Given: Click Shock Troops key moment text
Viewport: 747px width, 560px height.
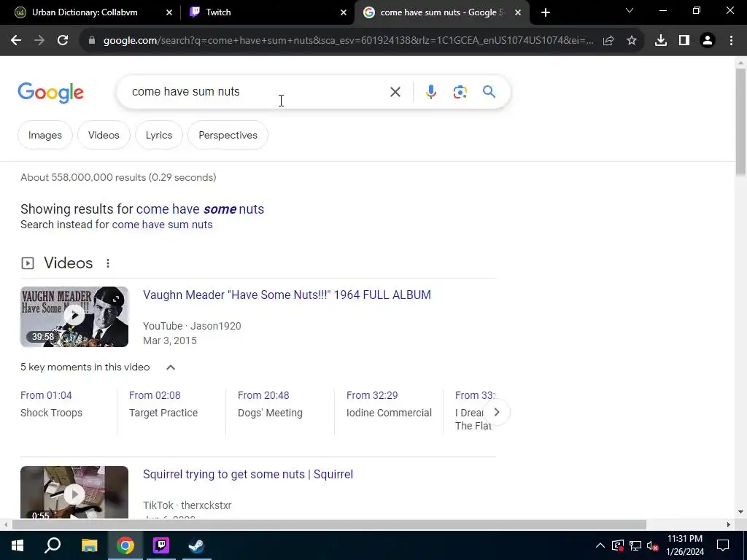Looking at the screenshot, I should click(52, 413).
